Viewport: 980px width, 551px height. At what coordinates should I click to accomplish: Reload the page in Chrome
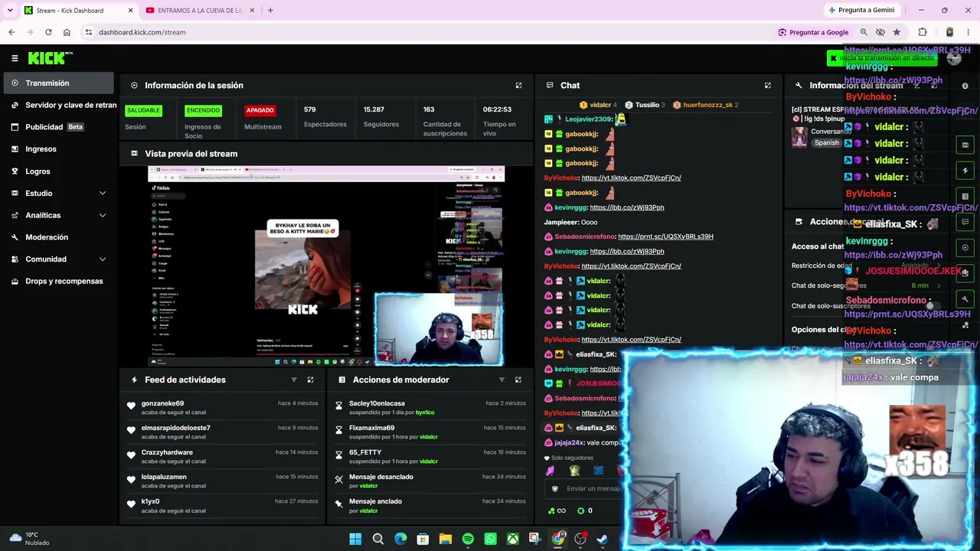(x=48, y=32)
